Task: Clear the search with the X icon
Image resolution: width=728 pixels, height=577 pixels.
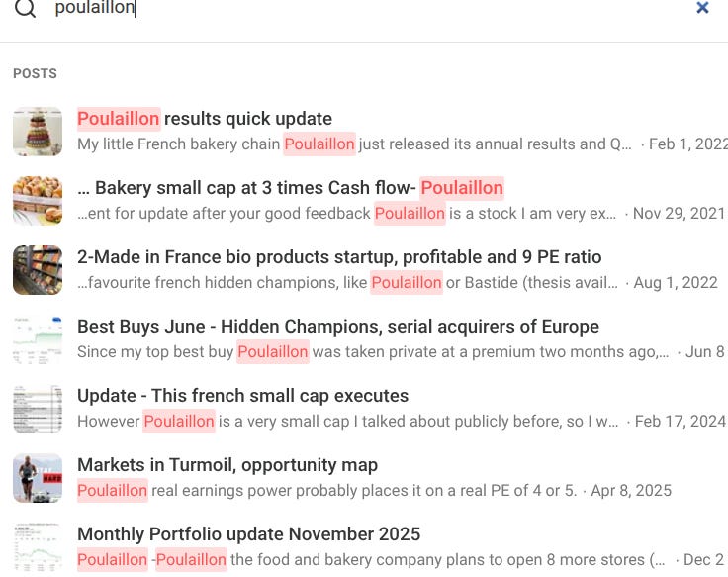Action: tap(702, 8)
